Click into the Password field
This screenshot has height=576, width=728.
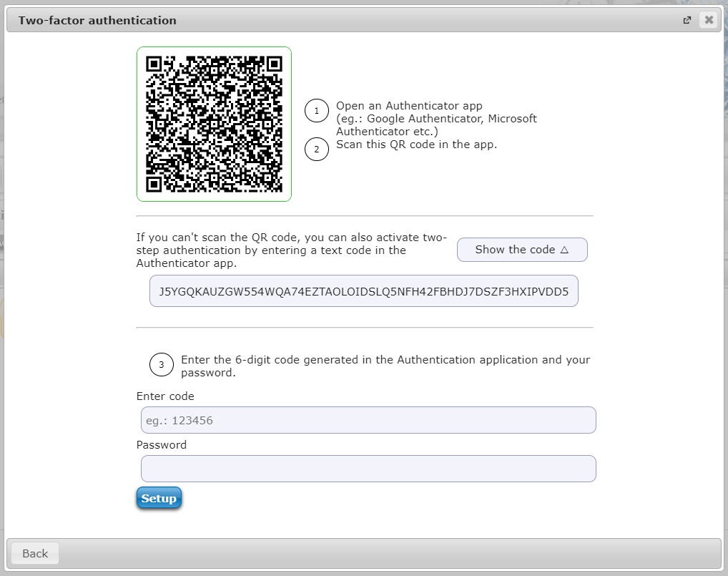(x=368, y=469)
